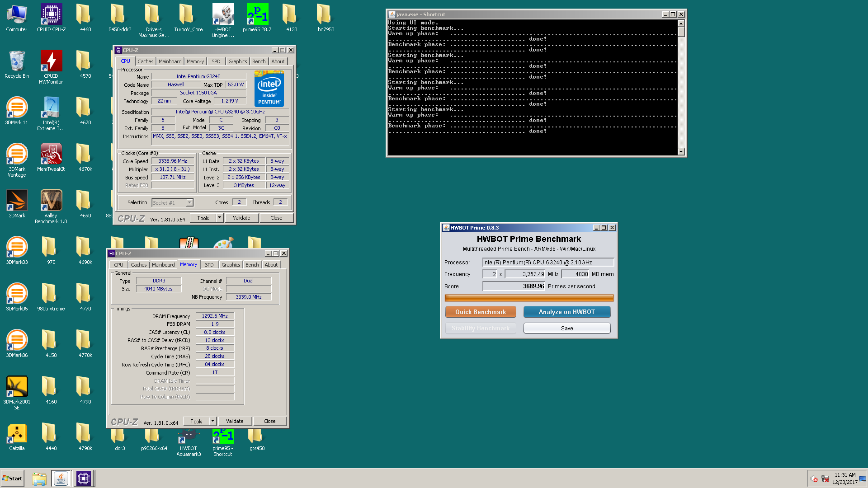This screenshot has width=868, height=488.
Task: Click the volume tray icon
Action: click(x=814, y=479)
